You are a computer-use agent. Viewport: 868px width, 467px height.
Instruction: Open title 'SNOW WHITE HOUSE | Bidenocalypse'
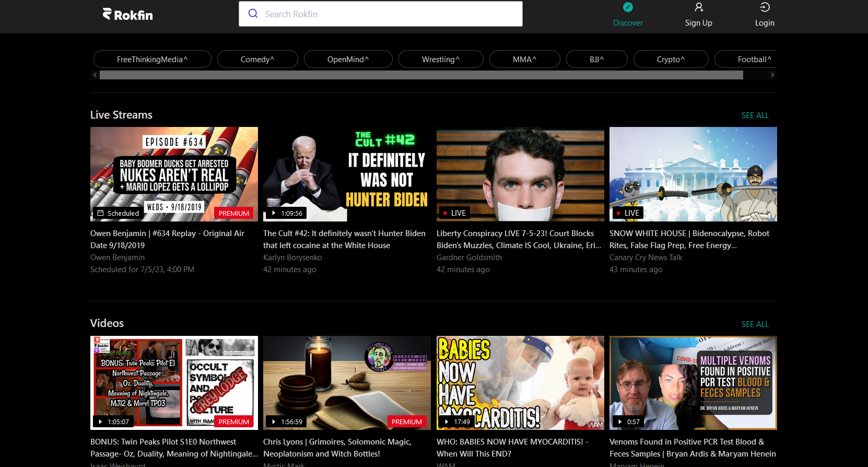pos(689,239)
